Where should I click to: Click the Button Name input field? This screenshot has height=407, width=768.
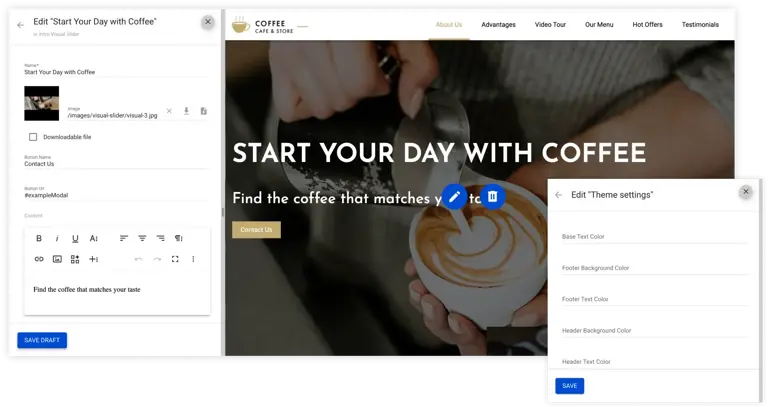tap(116, 162)
